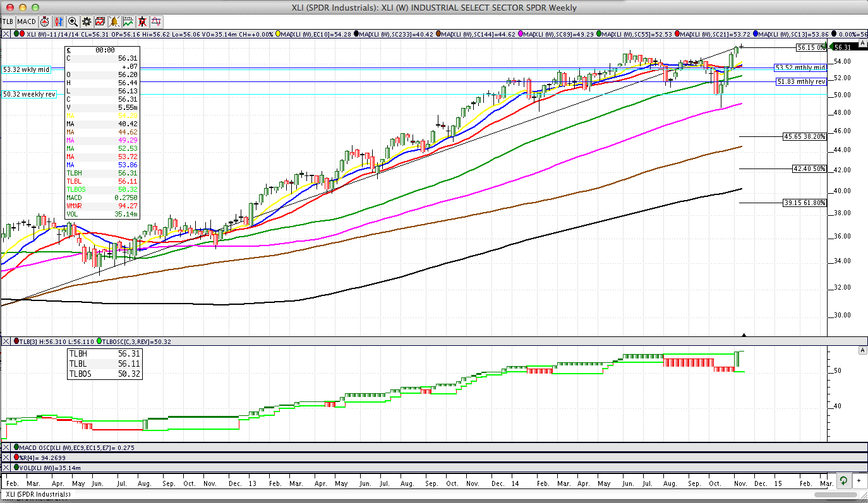Viewport: 868px width, 503px height.
Task: Toggle red SC21 moving average marker
Action: 676,33
